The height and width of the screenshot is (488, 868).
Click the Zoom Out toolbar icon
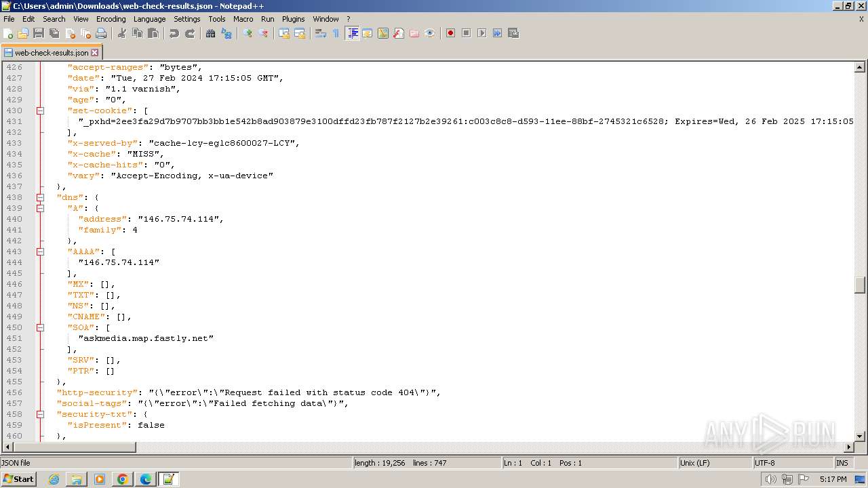pos(263,33)
